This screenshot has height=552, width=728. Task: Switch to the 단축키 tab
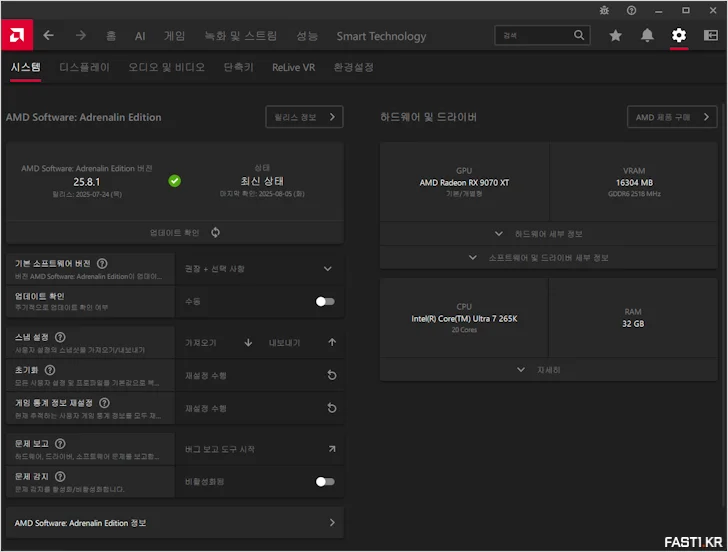pos(239,67)
